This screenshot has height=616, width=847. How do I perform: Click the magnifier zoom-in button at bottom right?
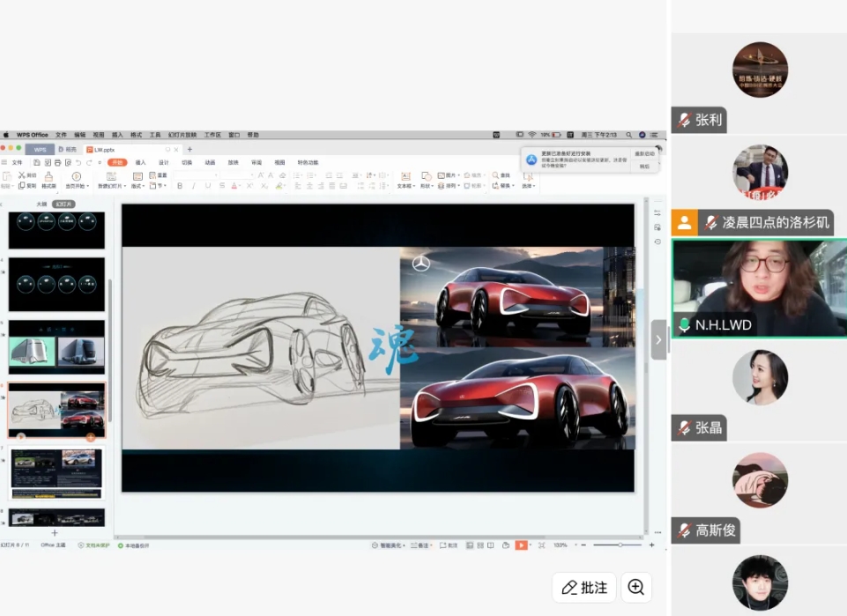tap(635, 587)
